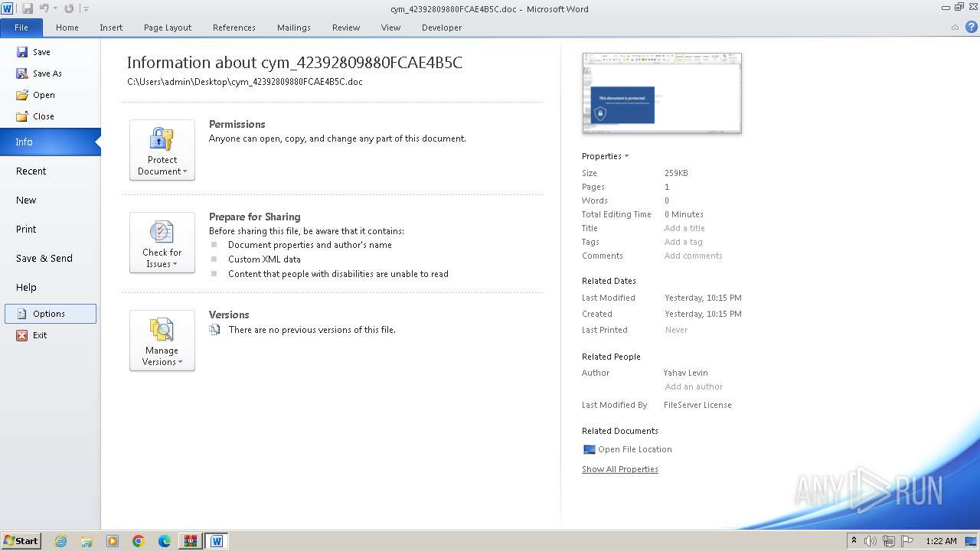
Task: Open Windows Media Player from taskbar
Action: [113, 541]
